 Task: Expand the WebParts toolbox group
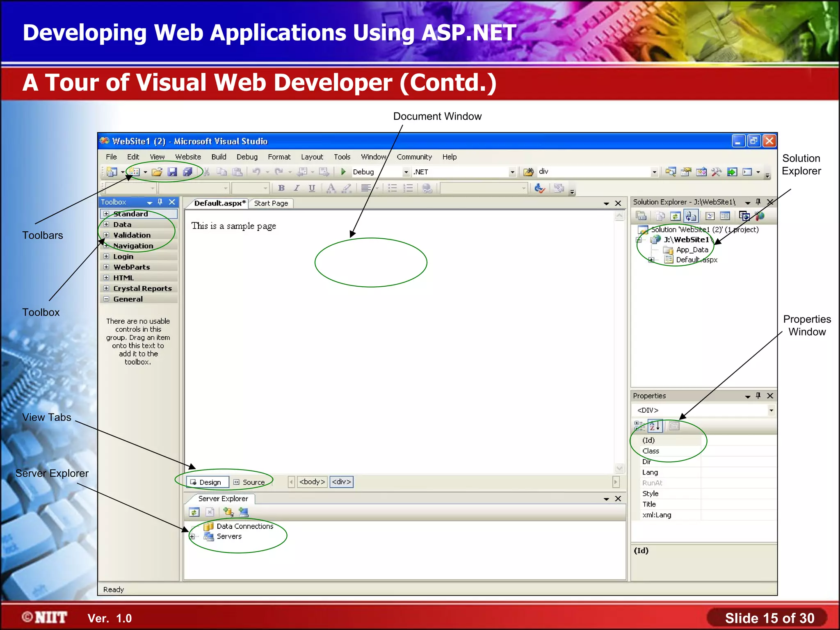[x=106, y=267]
